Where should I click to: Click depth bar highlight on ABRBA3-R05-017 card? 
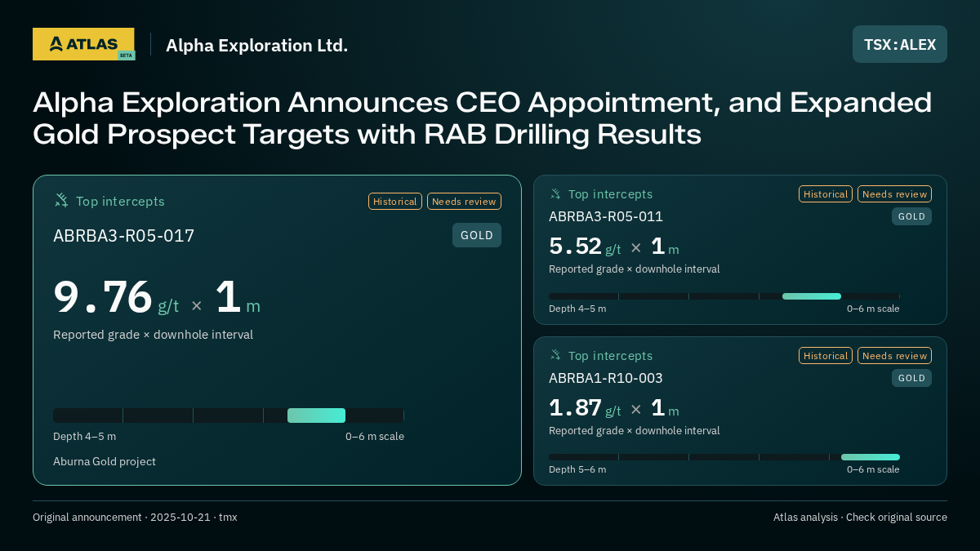click(x=316, y=415)
